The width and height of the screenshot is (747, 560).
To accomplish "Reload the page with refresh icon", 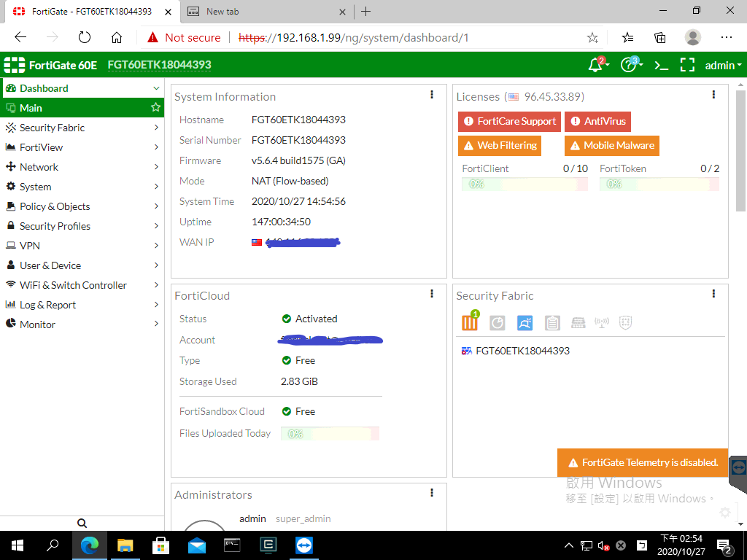I will (x=85, y=38).
